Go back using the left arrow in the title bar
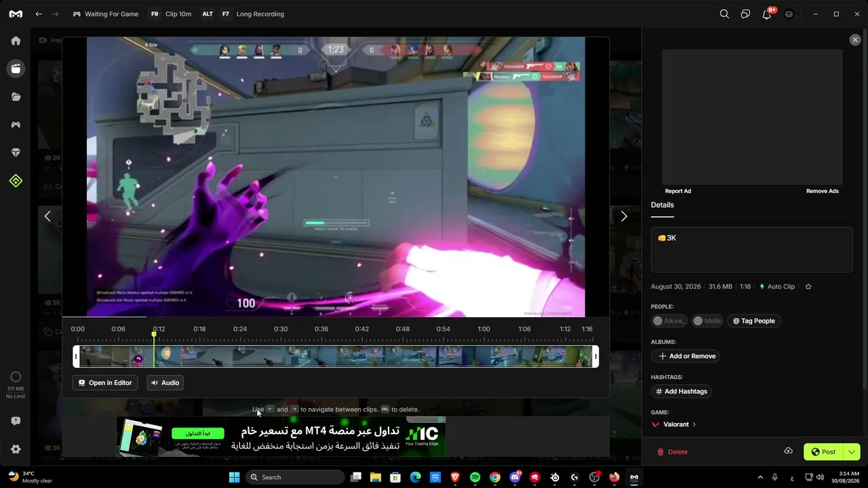The height and width of the screenshot is (488, 868). pyautogui.click(x=39, y=14)
